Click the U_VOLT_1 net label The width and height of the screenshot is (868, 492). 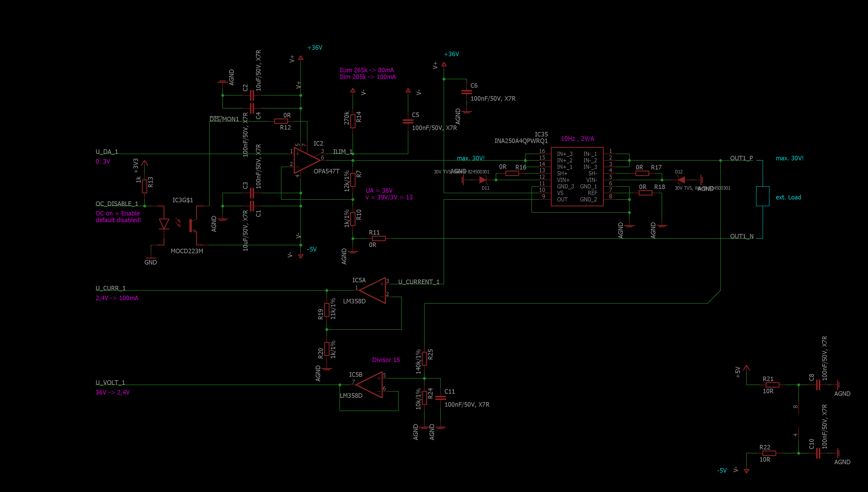click(110, 383)
